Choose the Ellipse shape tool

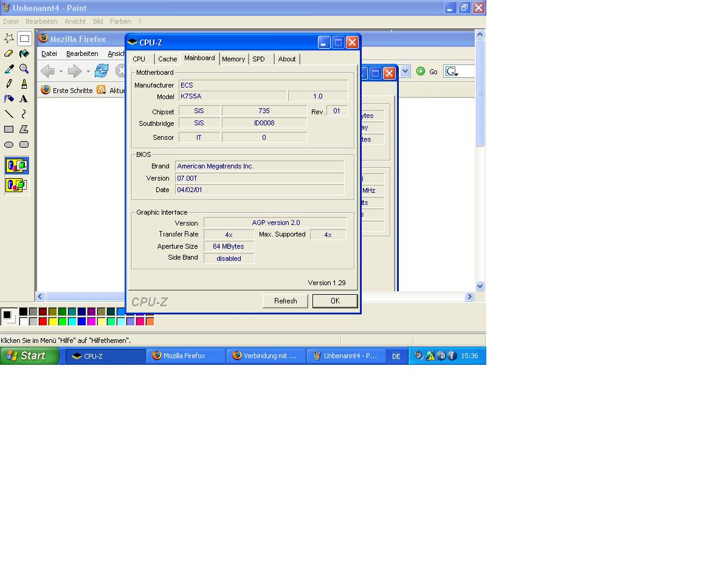pos(9,144)
